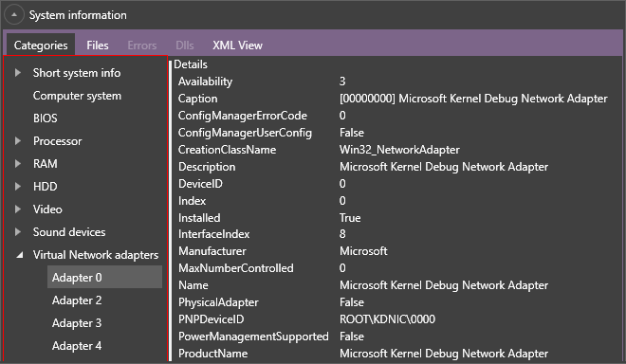The image size is (626, 364).
Task: Click the Installed True value
Action: coord(350,217)
